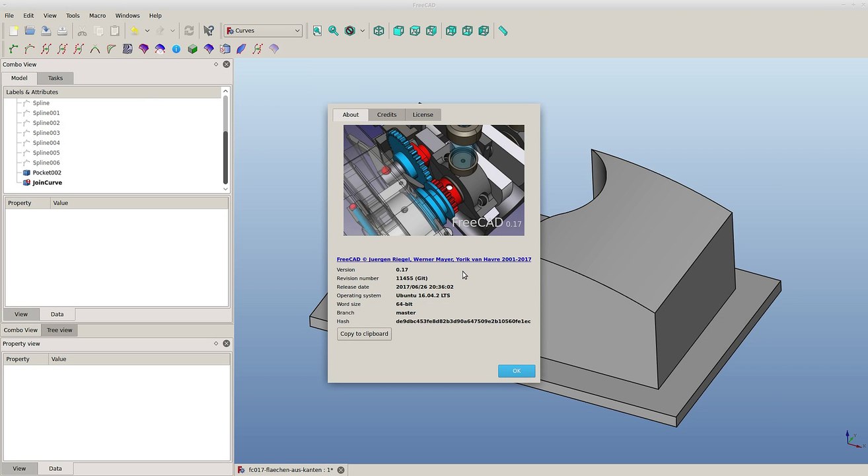Click the Paste clipboard icon
Screen dimensions: 868x476
(x=114, y=30)
